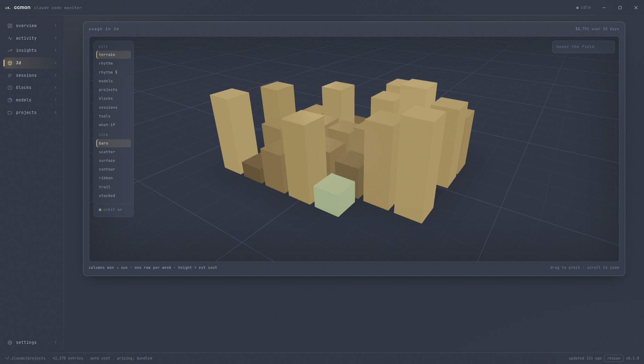This screenshot has height=364, width=644.
Task: Click the projects folder icon
Action: 10,113
